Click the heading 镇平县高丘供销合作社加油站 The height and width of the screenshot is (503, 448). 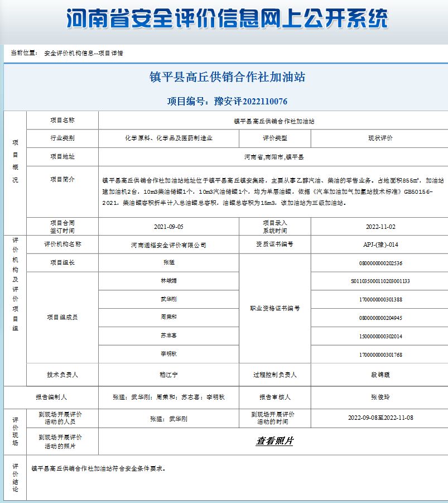[227, 77]
